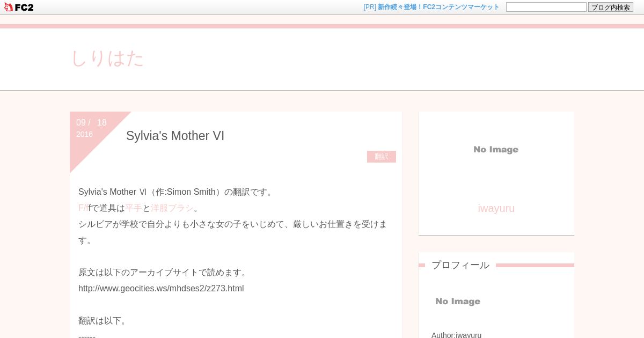Image resolution: width=644 pixels, height=338 pixels.
Task: Follow the 洋服ブラシ tag link
Action: [x=172, y=208]
